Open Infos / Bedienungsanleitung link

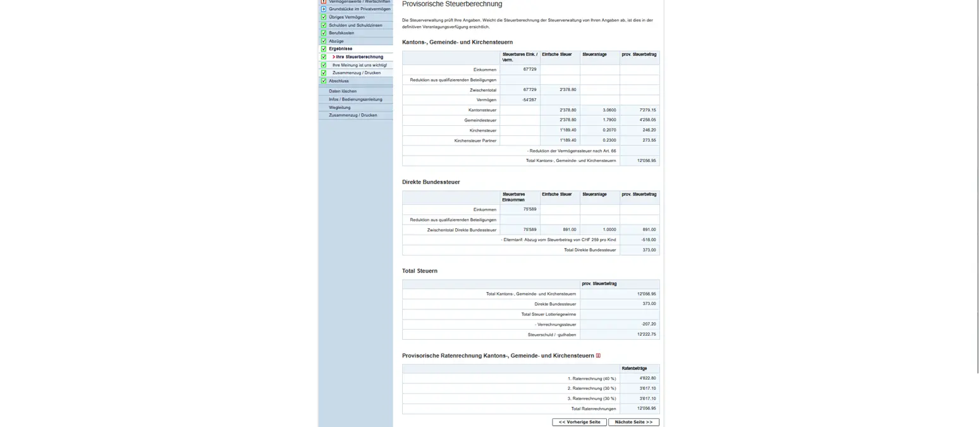click(355, 99)
